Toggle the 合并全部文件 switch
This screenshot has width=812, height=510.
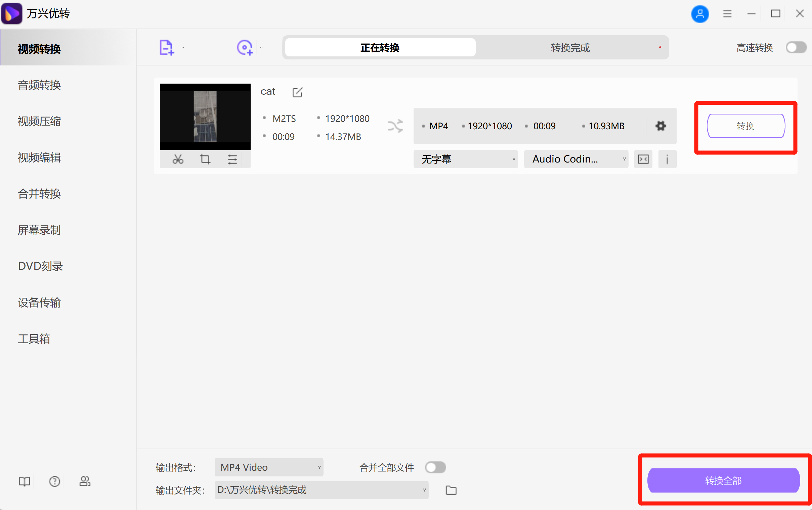pyautogui.click(x=435, y=467)
